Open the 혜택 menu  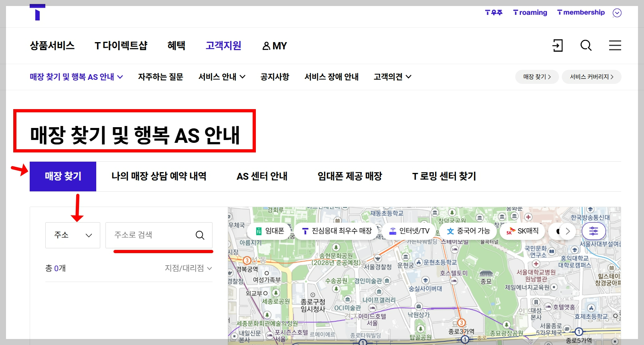(176, 46)
